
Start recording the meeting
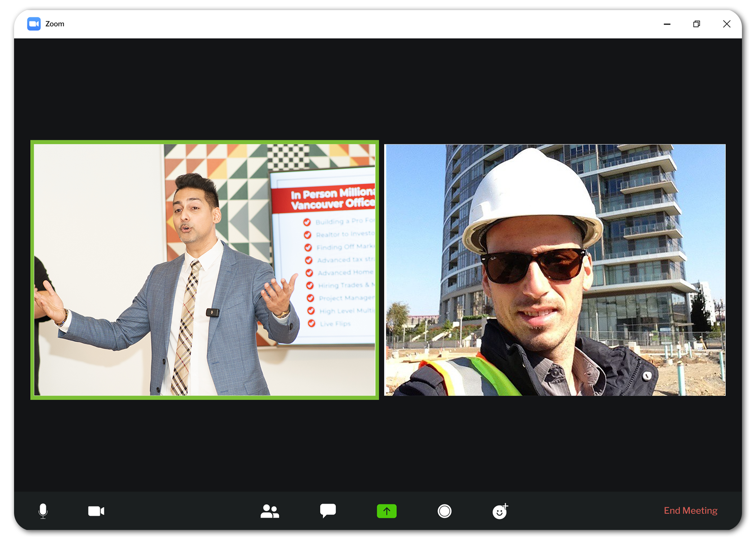[x=444, y=511]
